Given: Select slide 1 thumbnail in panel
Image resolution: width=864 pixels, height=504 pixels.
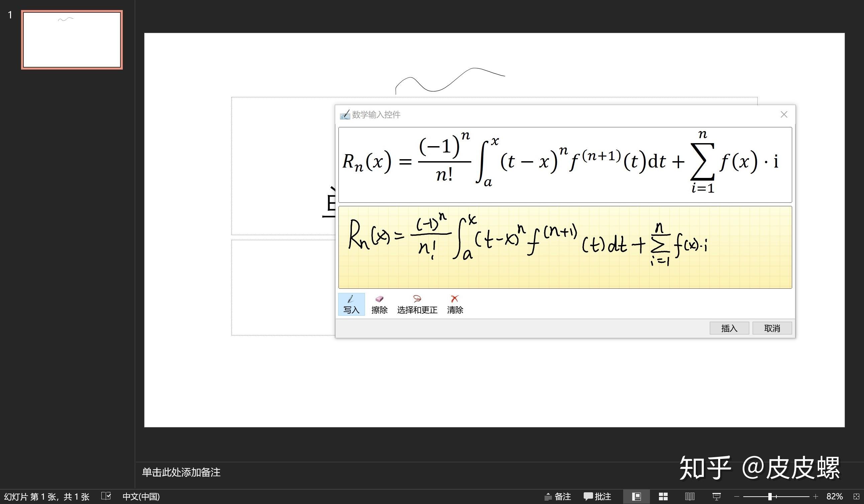Looking at the screenshot, I should coord(72,40).
